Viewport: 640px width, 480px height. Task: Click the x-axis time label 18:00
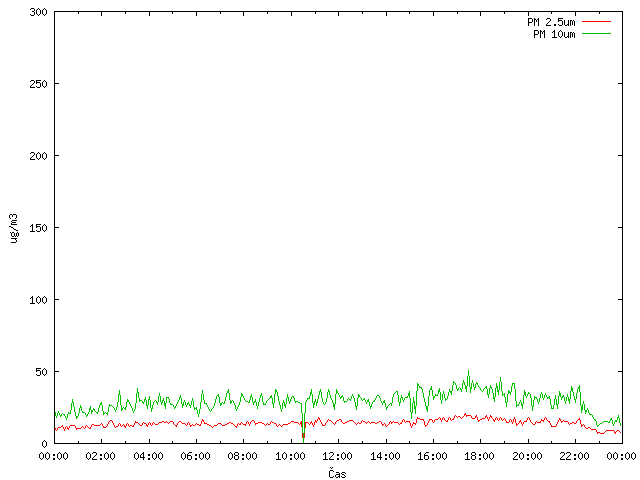pos(480,456)
